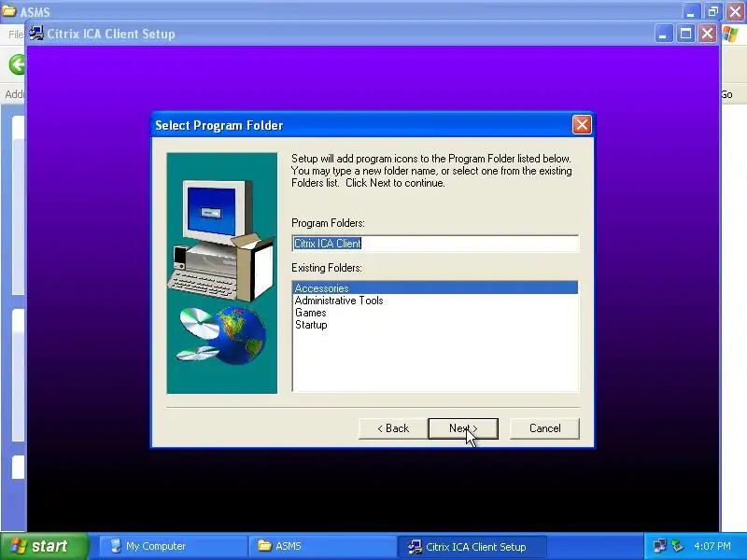The width and height of the screenshot is (747, 560).
Task: Click the Program Folders text field
Action: click(x=435, y=244)
